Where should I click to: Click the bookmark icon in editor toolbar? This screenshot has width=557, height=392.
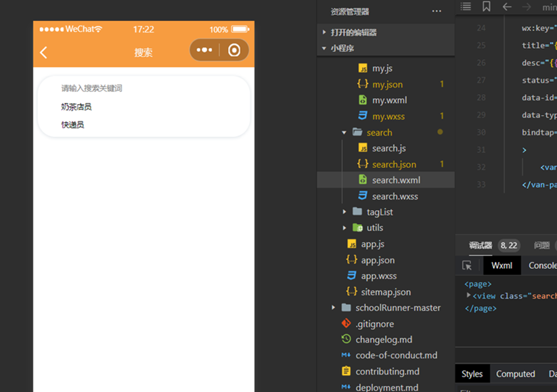(x=487, y=7)
